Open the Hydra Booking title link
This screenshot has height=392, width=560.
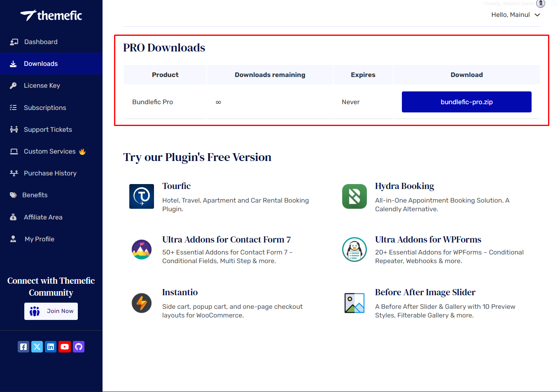(404, 186)
